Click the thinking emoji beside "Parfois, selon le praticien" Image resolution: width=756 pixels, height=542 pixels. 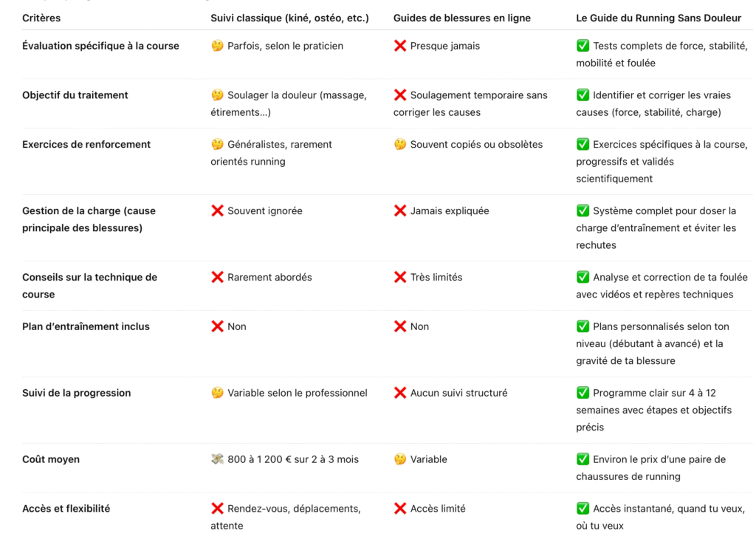pyautogui.click(x=217, y=46)
